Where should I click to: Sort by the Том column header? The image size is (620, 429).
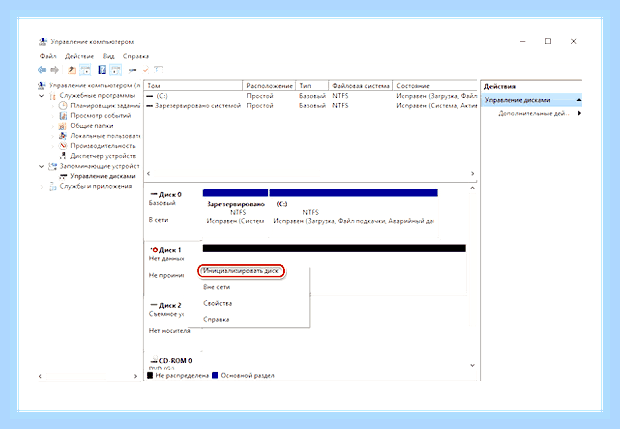click(x=193, y=85)
